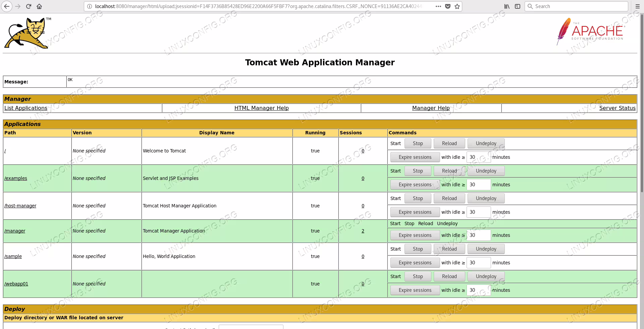644x329 pixels.
Task: Open page actions three-dot menu
Action: click(x=438, y=6)
